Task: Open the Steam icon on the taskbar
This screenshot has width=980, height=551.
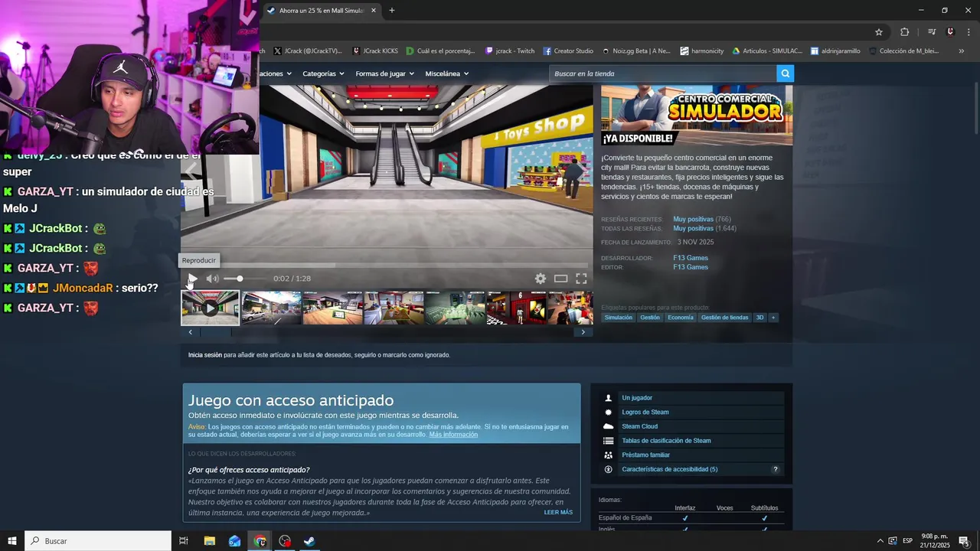Action: pyautogui.click(x=309, y=541)
